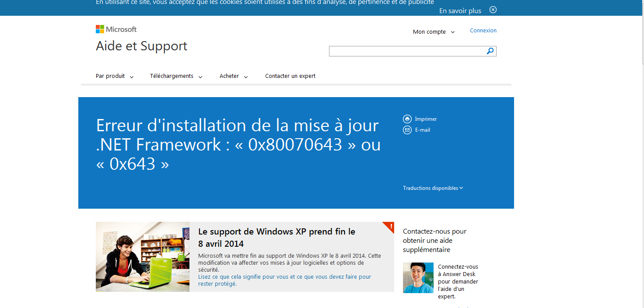
Task: Click the Connectez-vous à Answer Desk text
Action: pos(458,282)
